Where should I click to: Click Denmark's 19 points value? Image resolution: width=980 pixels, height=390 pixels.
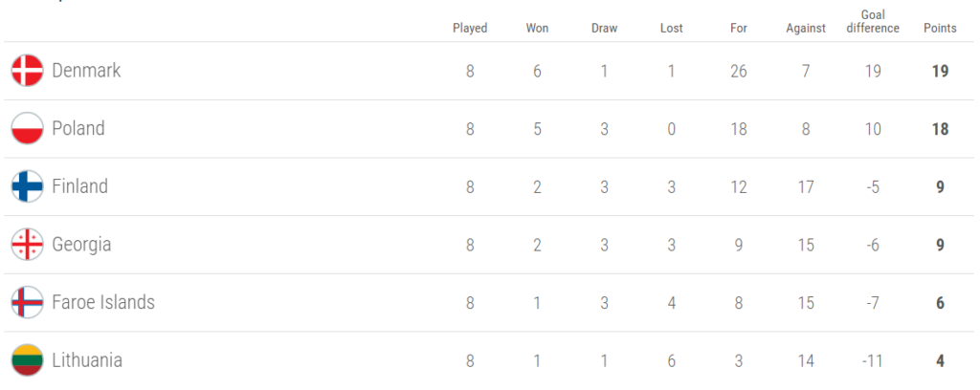coord(940,71)
